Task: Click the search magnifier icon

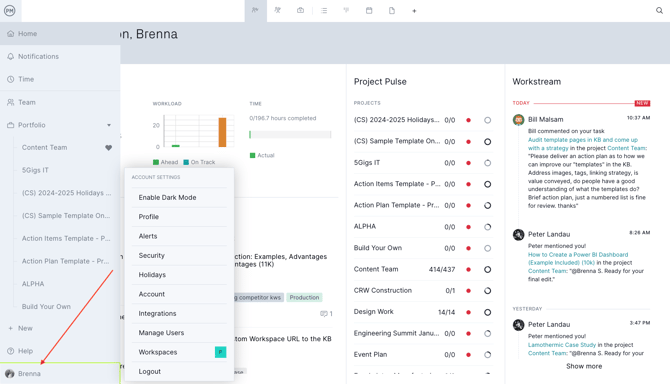Action: tap(659, 11)
